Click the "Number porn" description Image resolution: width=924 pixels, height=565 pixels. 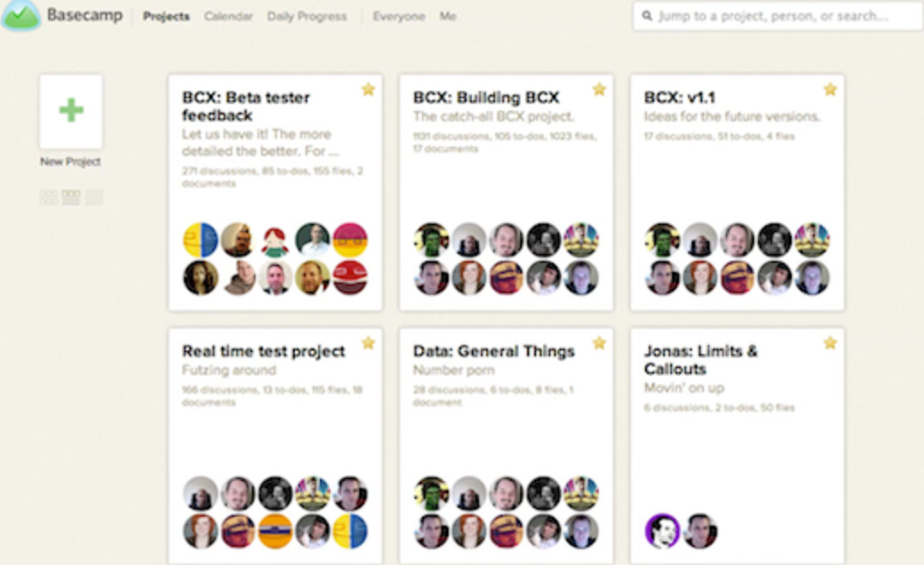click(x=454, y=370)
